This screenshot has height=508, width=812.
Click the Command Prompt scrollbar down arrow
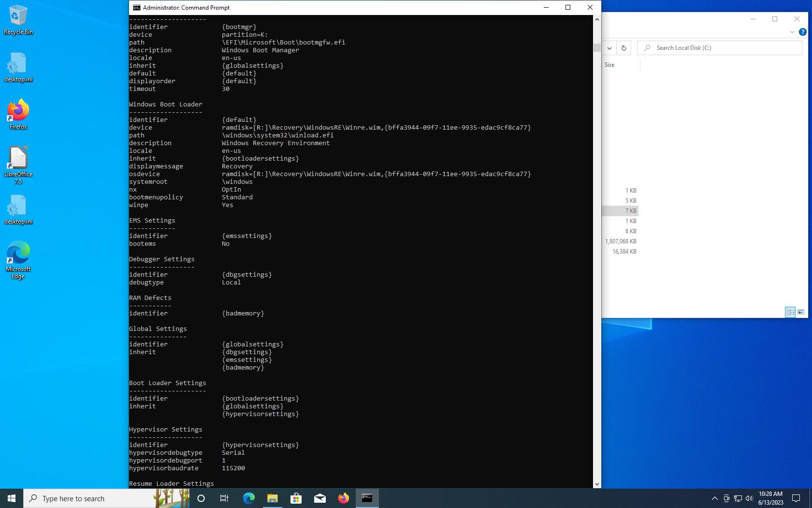click(x=597, y=484)
